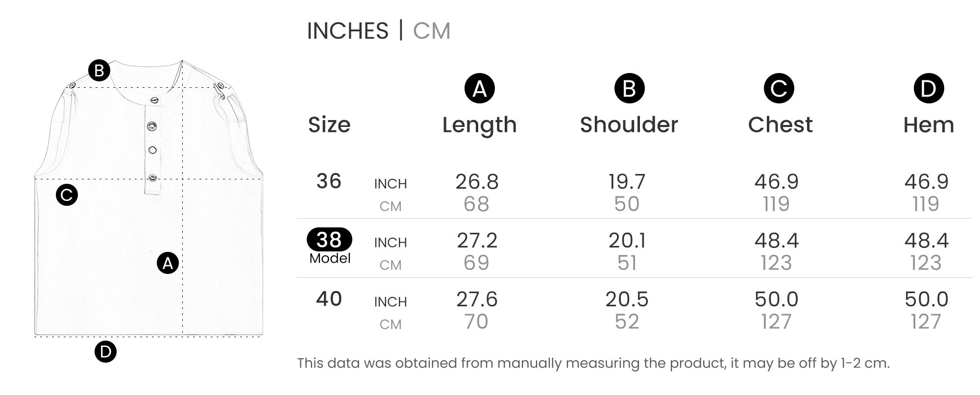Click the B marker on garment shoulder
This screenshot has width=980, height=395.
tap(99, 71)
